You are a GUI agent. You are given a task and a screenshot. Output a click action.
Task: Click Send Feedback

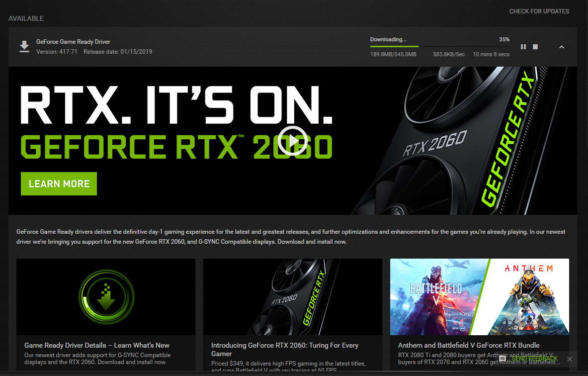[x=535, y=359]
